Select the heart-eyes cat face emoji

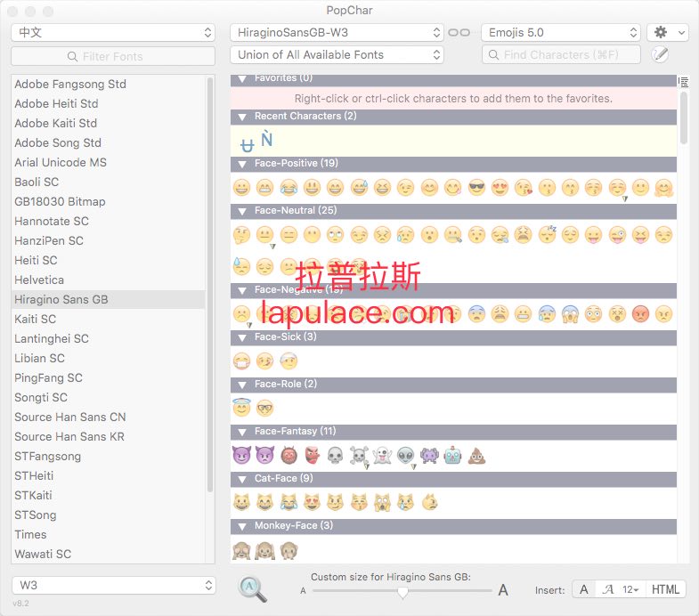pos(312,502)
